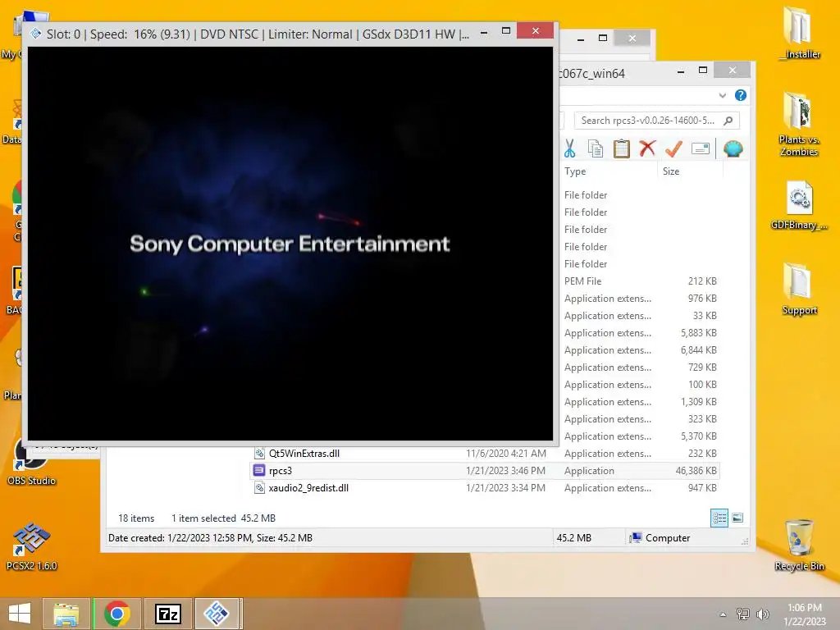Click the taskbar clock showing 1:06 PM
This screenshot has width=840, height=630.
(805, 614)
